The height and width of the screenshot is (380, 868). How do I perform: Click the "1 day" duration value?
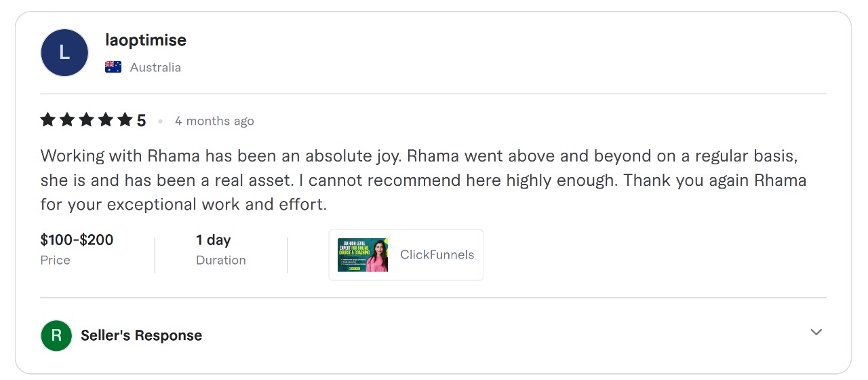(213, 240)
